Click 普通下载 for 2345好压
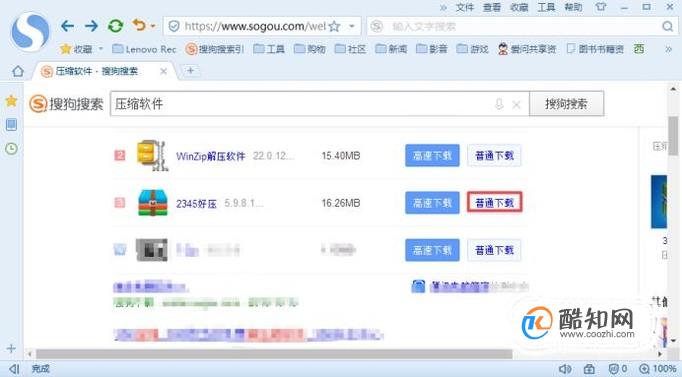 (x=494, y=203)
